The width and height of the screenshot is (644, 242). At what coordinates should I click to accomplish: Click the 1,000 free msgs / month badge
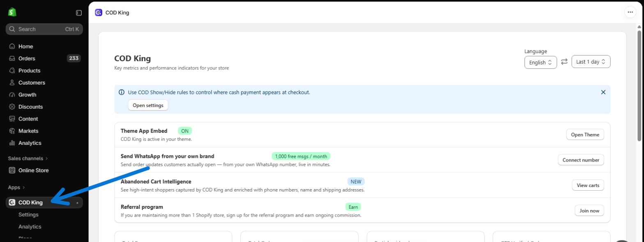301,156
